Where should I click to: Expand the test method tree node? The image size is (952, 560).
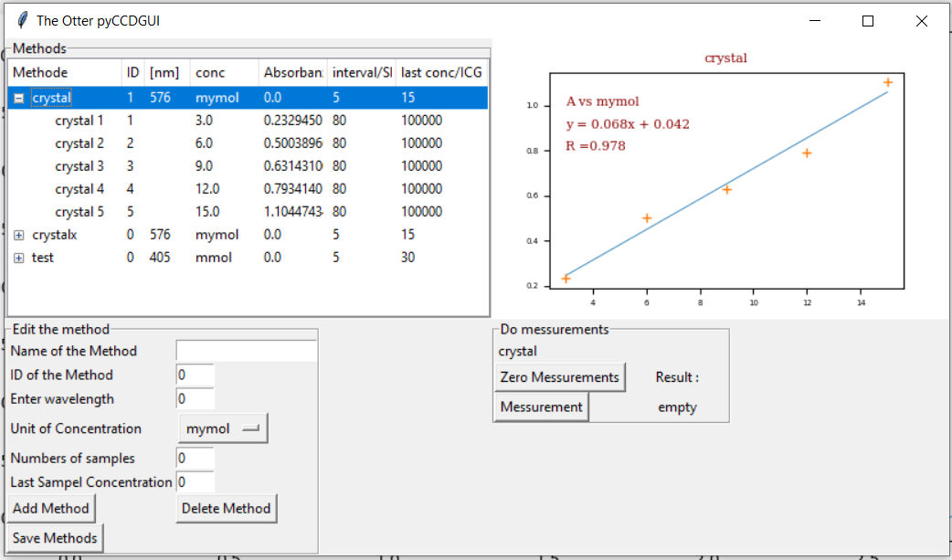point(19,258)
